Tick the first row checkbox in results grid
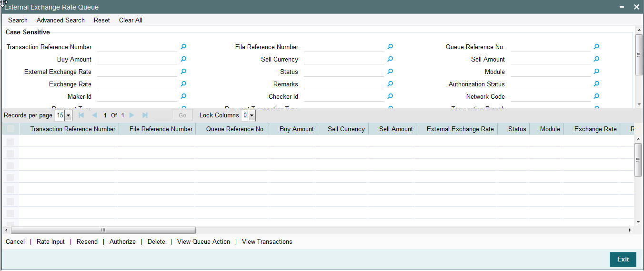Image resolution: width=644 pixels, height=271 pixels. click(10, 142)
